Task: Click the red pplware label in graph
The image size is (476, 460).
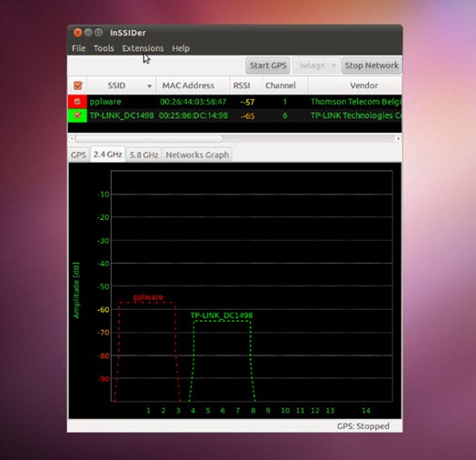Action: pos(148,297)
